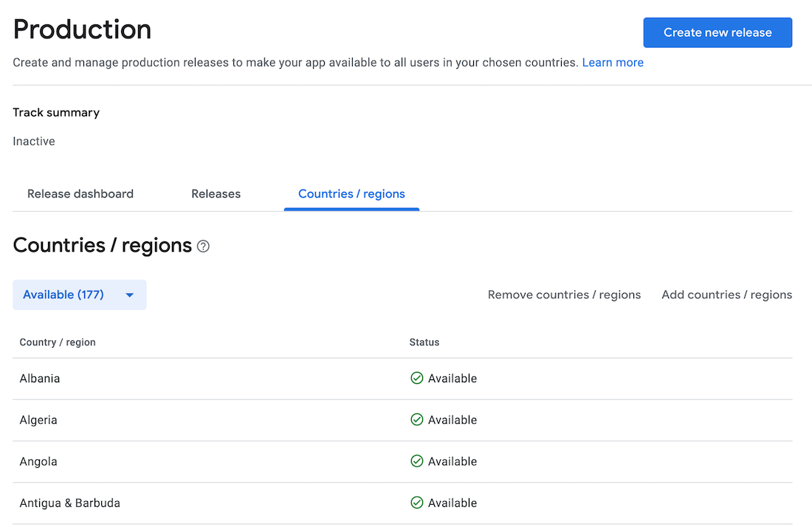Open the Releases tab
The width and height of the screenshot is (812, 527).
(216, 194)
